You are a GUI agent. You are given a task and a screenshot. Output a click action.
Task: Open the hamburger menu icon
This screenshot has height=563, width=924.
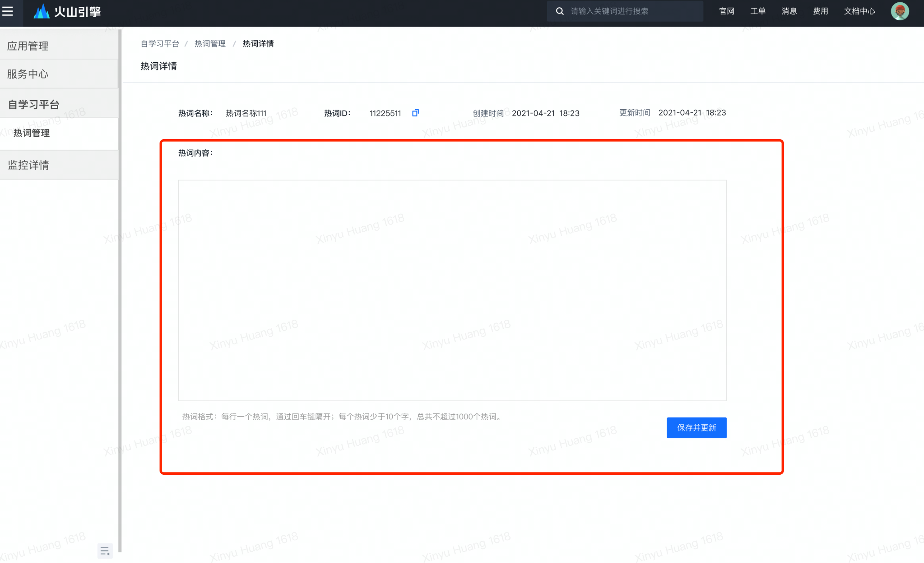coord(8,11)
